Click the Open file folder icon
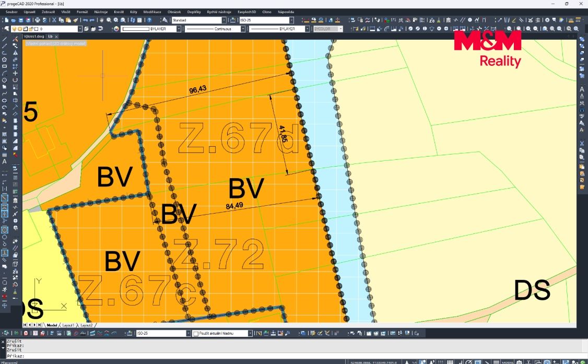This screenshot has width=588, height=364. point(14,20)
